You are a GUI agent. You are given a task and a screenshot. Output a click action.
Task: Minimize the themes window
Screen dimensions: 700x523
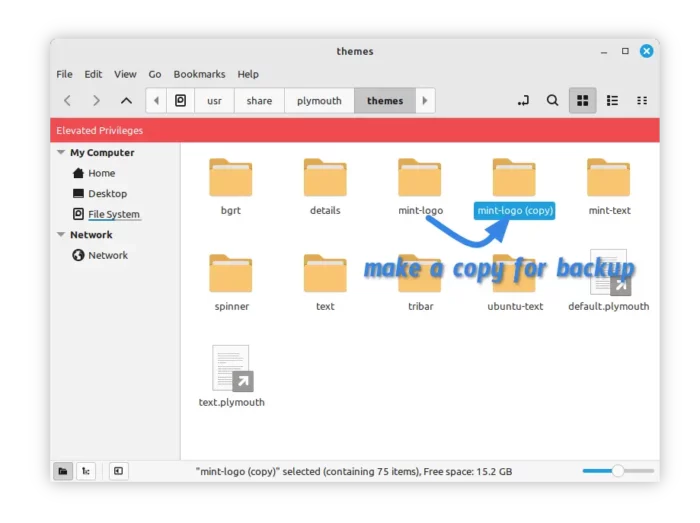pos(604,52)
